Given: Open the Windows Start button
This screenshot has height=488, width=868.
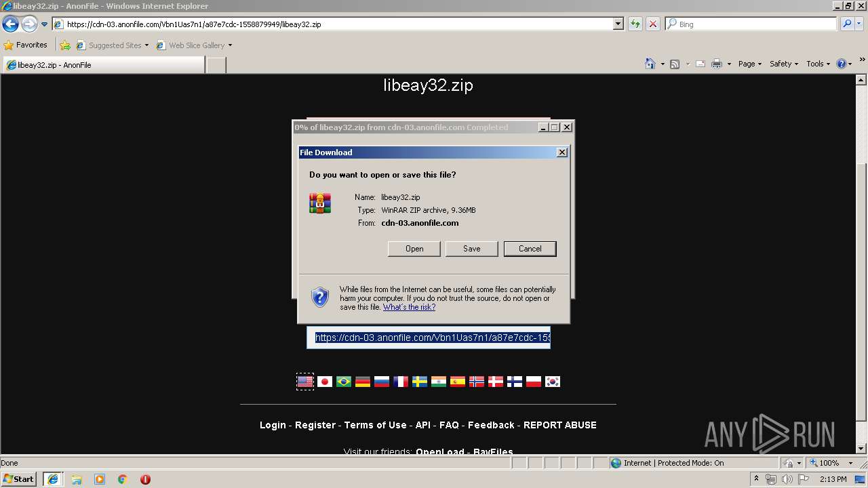Looking at the screenshot, I should pos(19,479).
